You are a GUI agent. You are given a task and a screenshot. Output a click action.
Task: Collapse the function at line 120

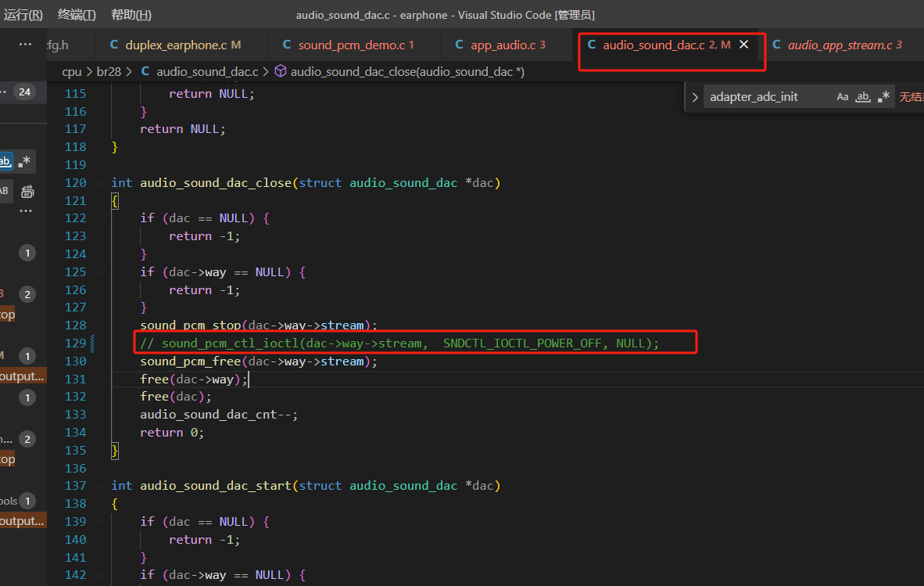[101, 183]
